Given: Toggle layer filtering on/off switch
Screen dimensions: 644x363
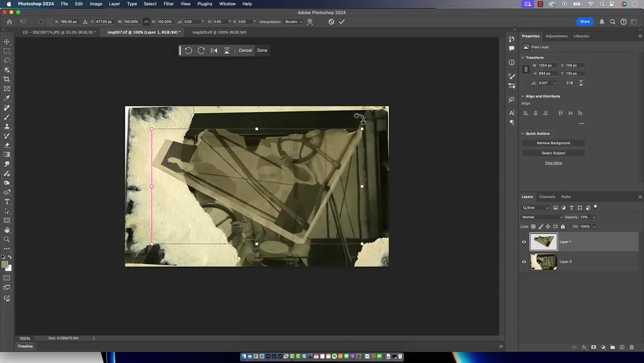Looking at the screenshot, I should pyautogui.click(x=595, y=207).
